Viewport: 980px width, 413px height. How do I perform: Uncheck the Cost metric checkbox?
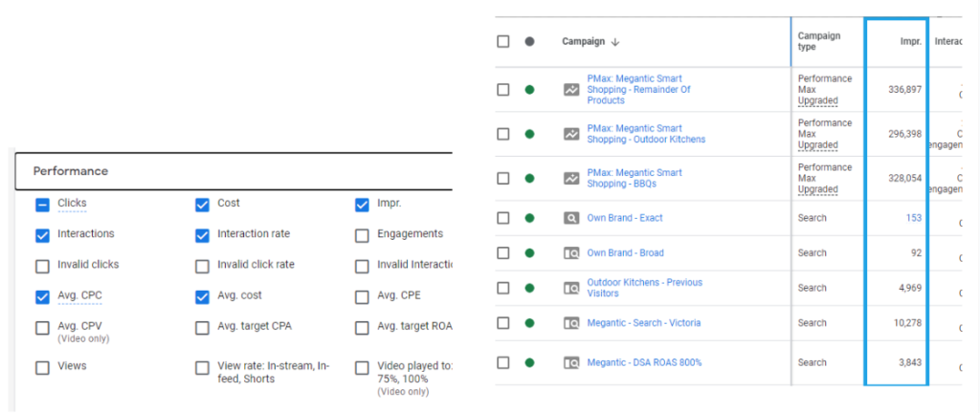[202, 204]
